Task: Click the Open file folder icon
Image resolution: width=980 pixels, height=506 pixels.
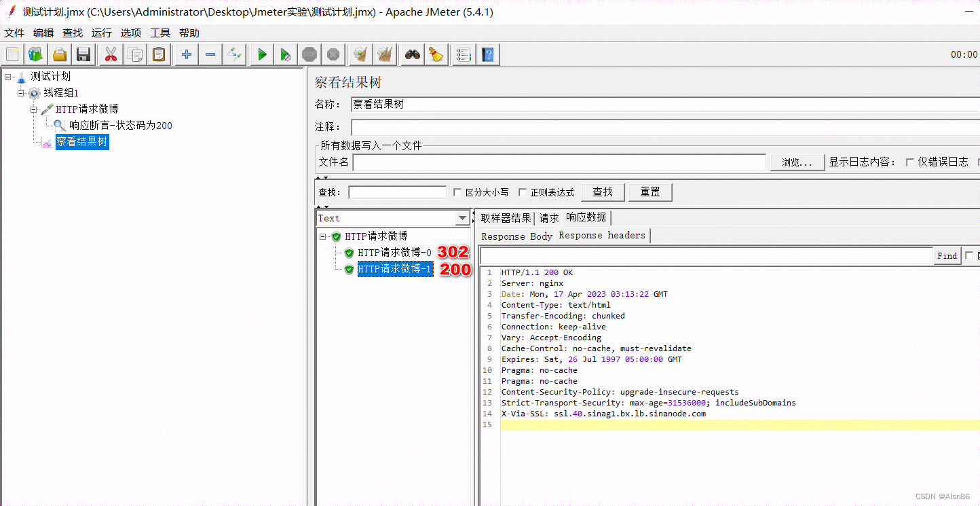Action: point(60,55)
